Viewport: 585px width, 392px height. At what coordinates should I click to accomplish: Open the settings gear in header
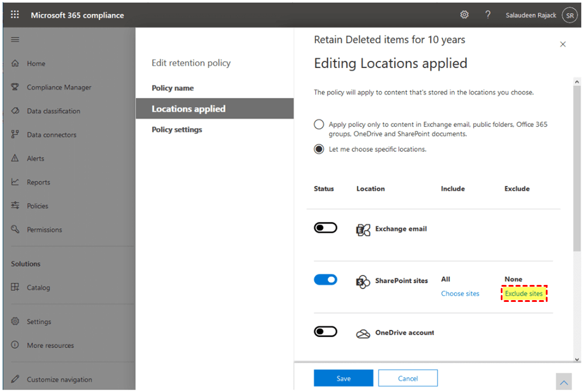point(464,15)
